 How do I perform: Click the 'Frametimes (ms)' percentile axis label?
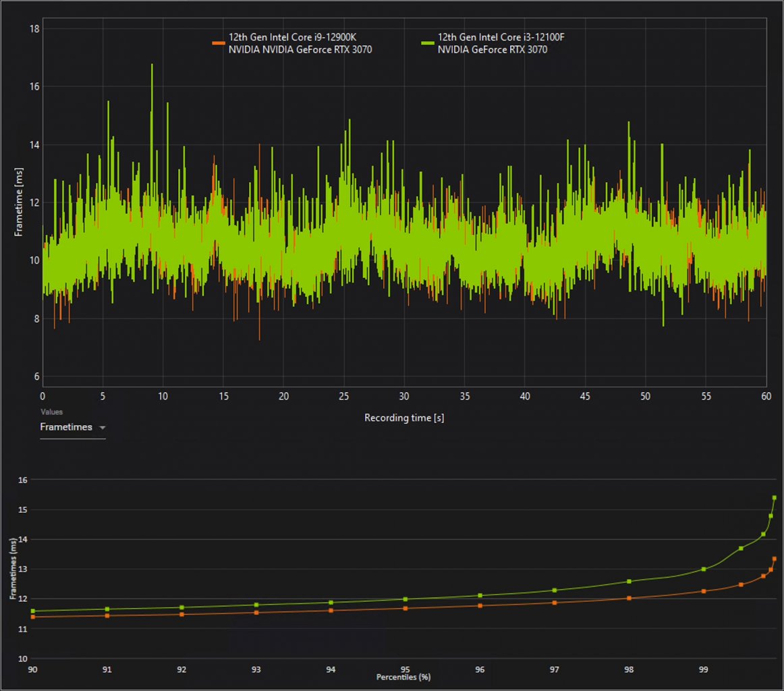13,569
